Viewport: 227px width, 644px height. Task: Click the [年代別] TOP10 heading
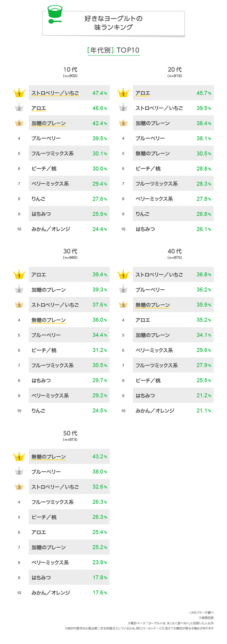(x=113, y=50)
